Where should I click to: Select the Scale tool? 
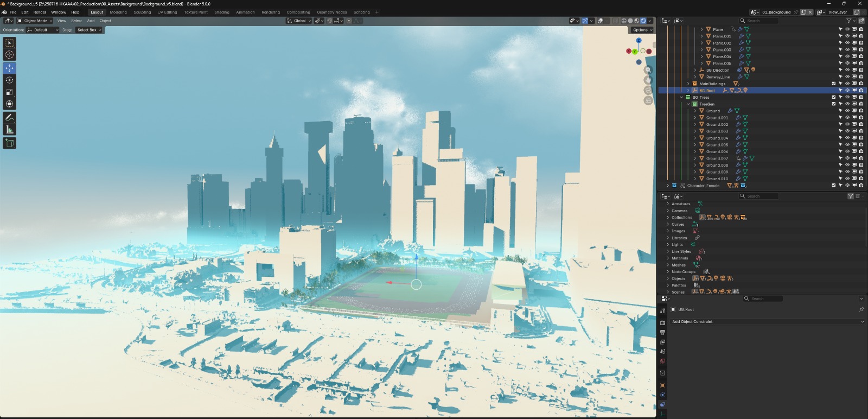pos(9,92)
